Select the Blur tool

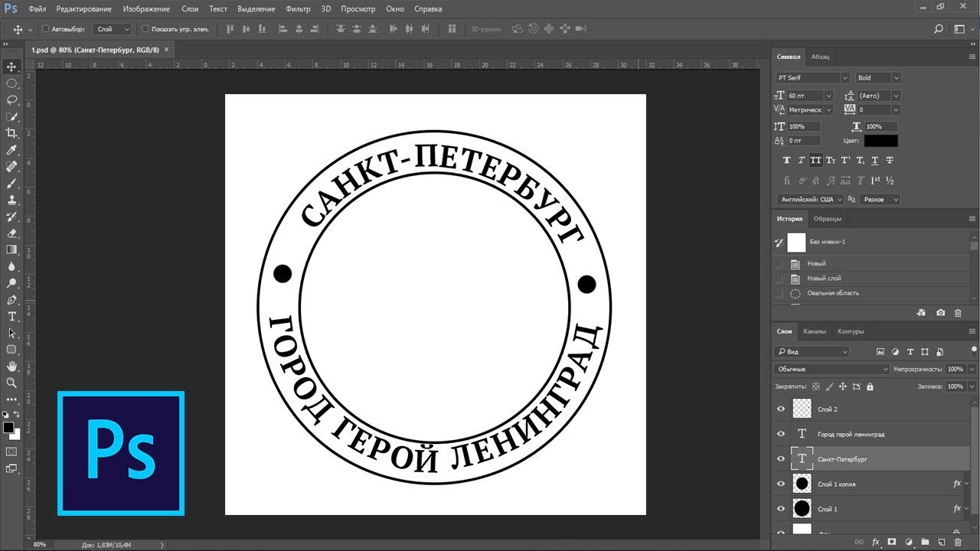click(x=11, y=266)
